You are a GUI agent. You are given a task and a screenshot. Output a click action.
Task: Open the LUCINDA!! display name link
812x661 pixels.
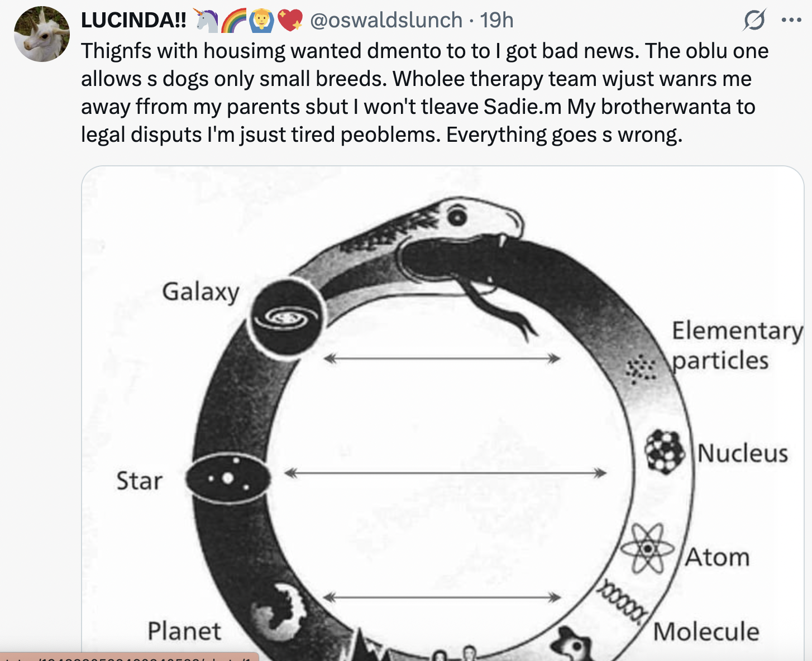[134, 20]
